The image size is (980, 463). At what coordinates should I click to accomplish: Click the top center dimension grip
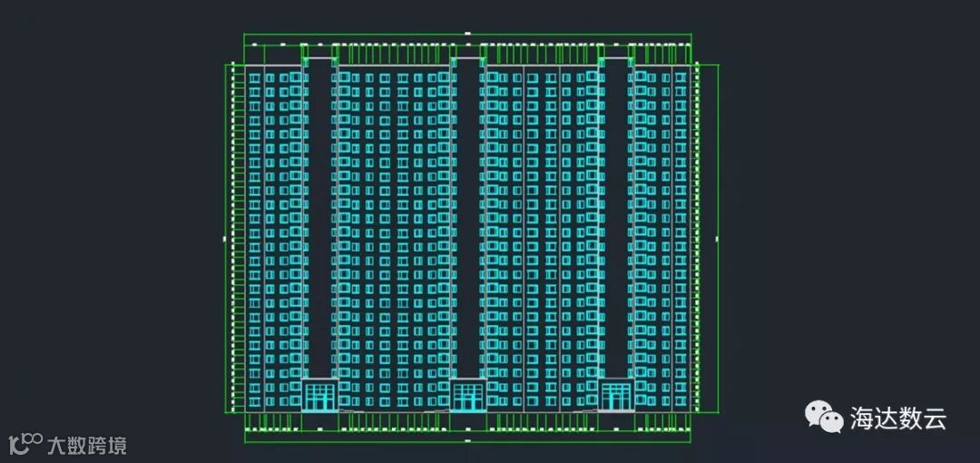click(467, 34)
